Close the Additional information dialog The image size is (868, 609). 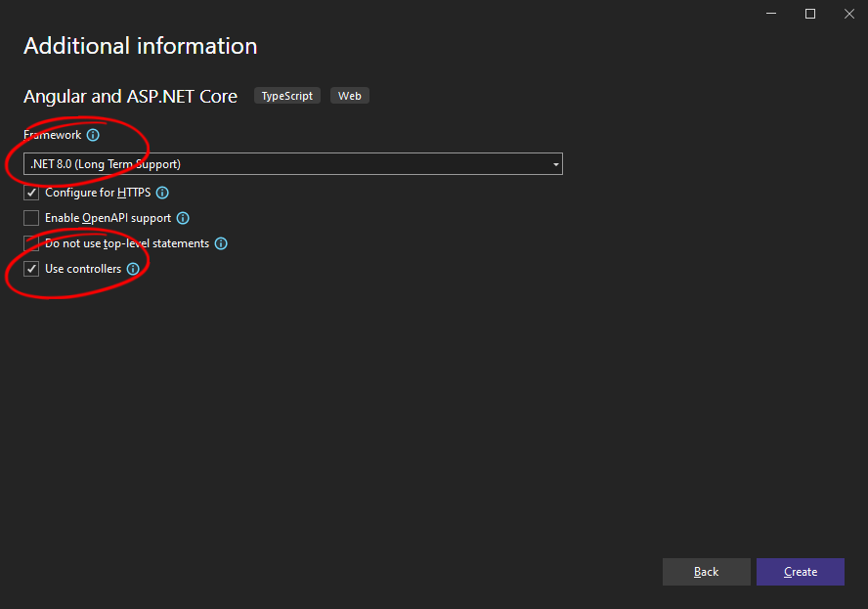849,14
